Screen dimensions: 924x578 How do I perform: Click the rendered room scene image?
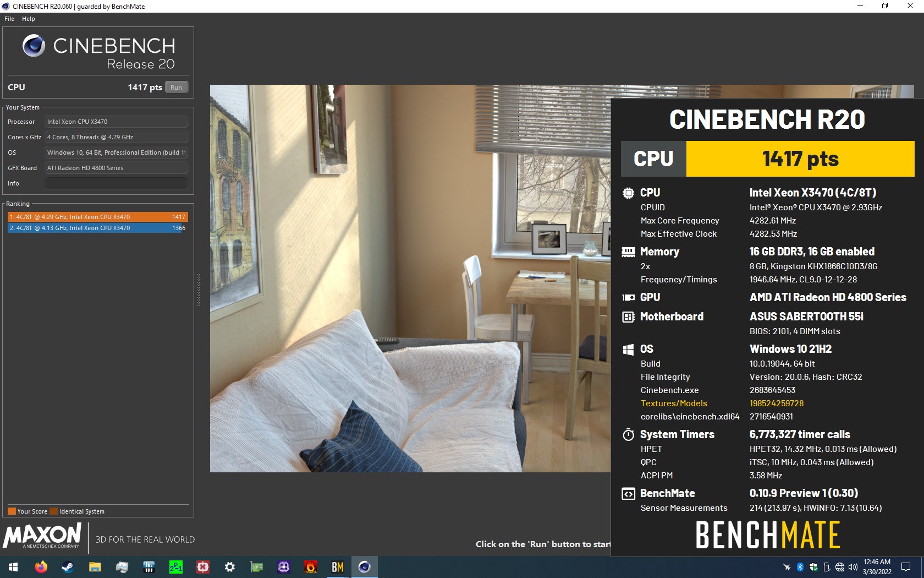tap(410, 278)
